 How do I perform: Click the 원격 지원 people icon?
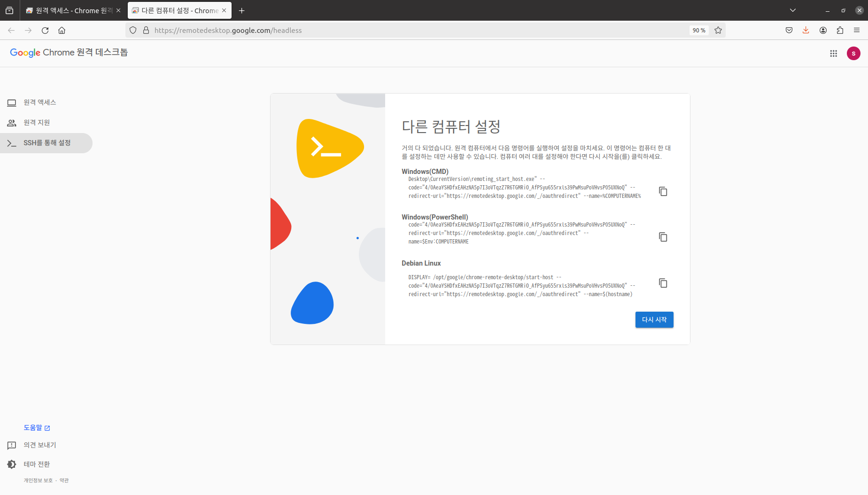point(12,123)
